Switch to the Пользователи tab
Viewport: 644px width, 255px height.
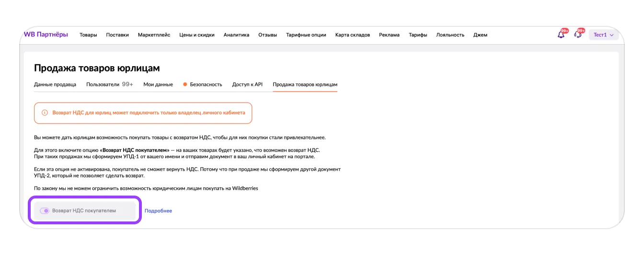coord(109,84)
